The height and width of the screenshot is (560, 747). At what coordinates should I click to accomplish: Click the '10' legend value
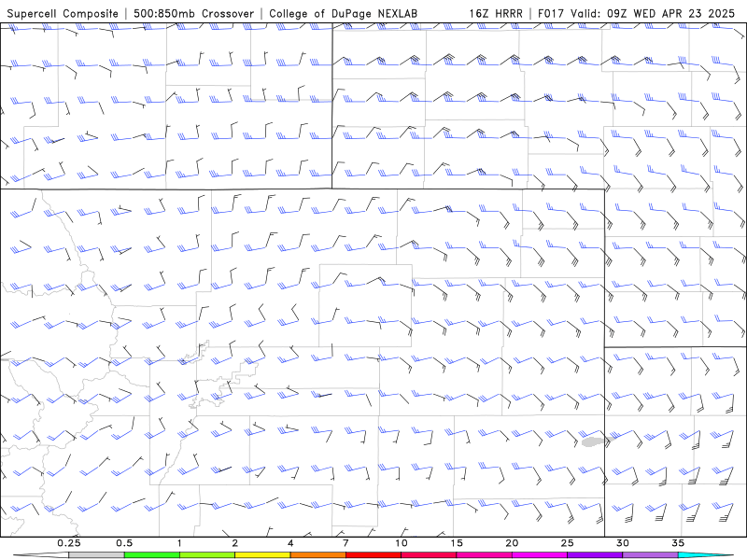click(402, 543)
